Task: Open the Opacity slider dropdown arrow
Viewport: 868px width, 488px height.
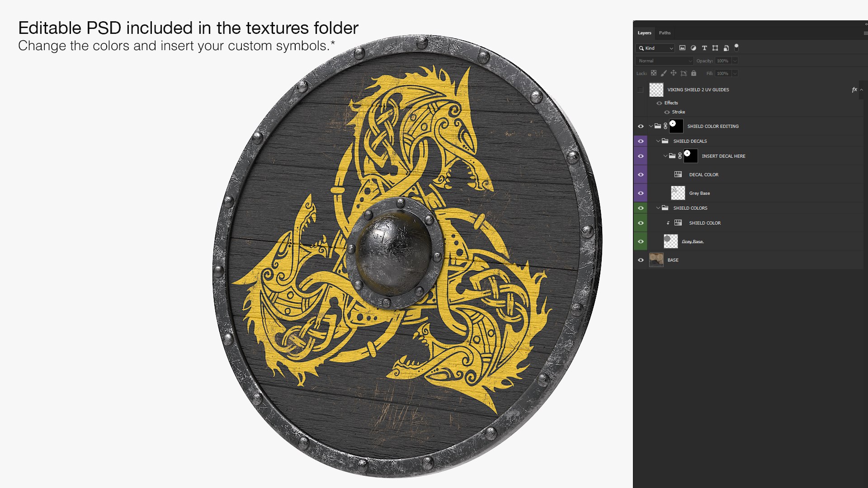Action: pyautogui.click(x=735, y=61)
